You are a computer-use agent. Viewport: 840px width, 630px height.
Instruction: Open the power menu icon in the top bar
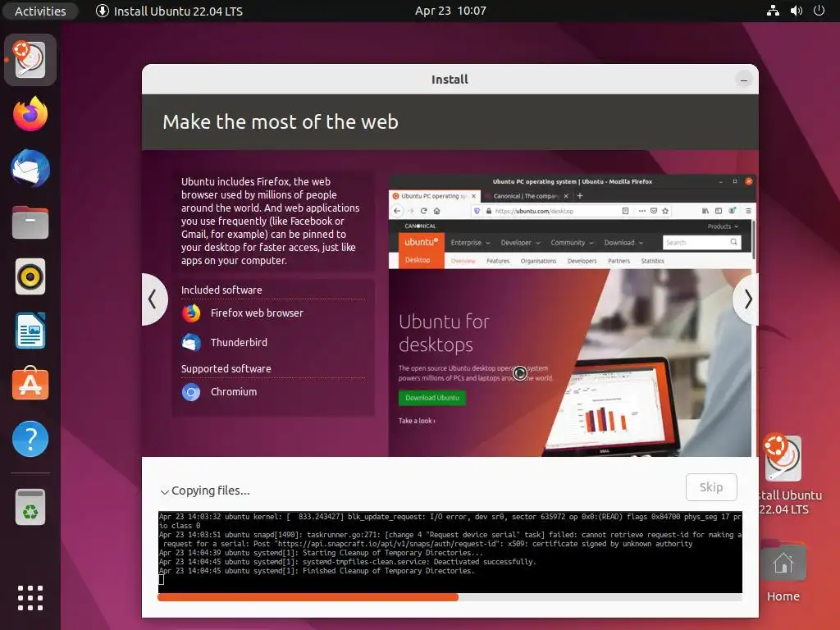pos(819,11)
